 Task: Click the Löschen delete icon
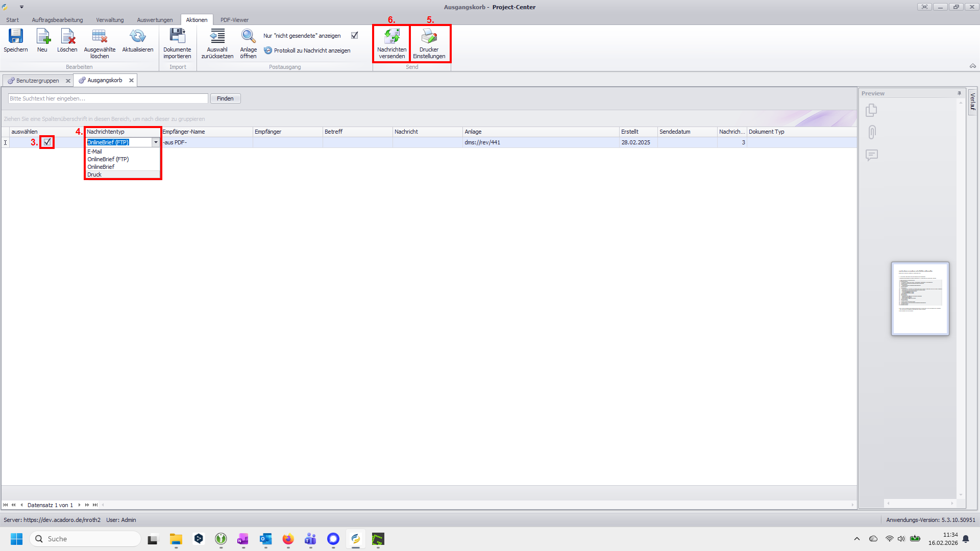point(67,37)
